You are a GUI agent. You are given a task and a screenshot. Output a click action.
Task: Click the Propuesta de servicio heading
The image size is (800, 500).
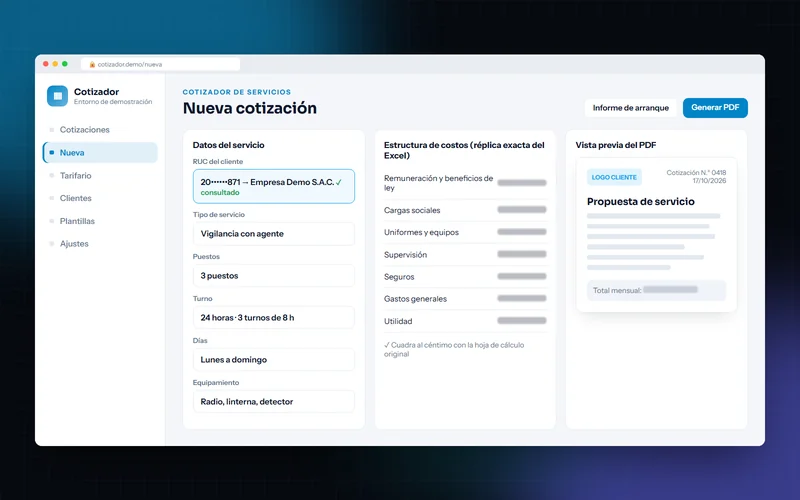click(640, 202)
